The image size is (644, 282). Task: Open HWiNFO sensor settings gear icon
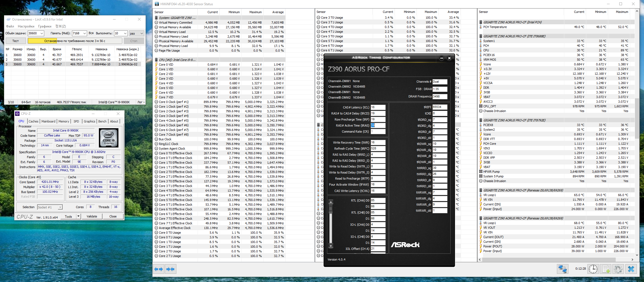click(x=618, y=269)
